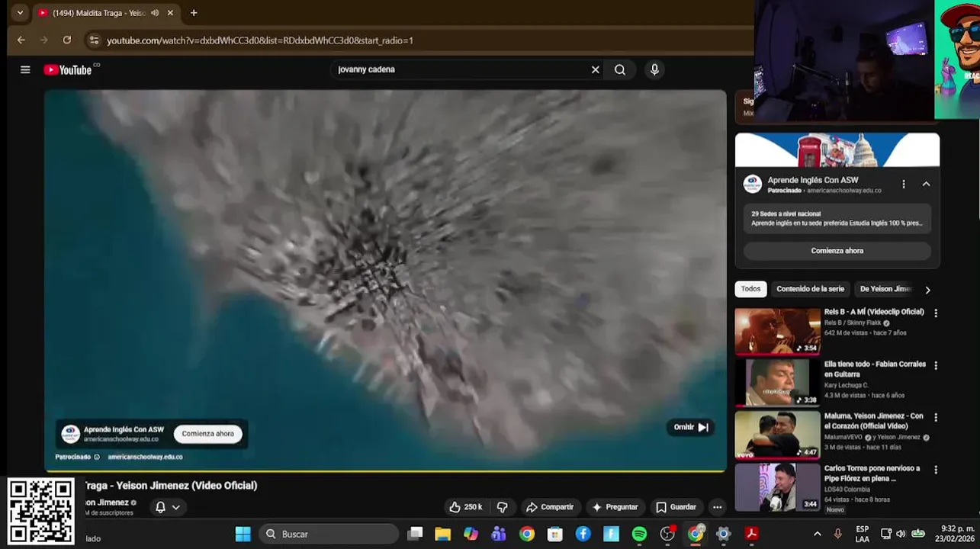This screenshot has width=980, height=549.
Task: Click the ASW banner image in sidebar
Action: 837,150
